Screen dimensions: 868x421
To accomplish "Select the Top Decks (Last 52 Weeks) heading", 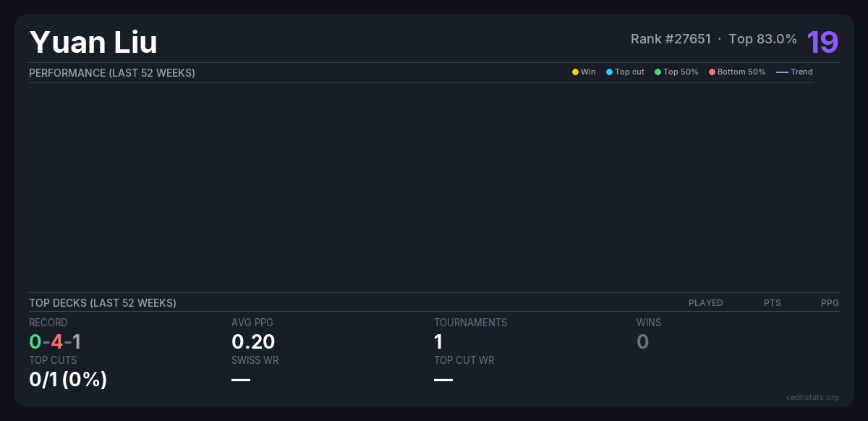I will 103,303.
